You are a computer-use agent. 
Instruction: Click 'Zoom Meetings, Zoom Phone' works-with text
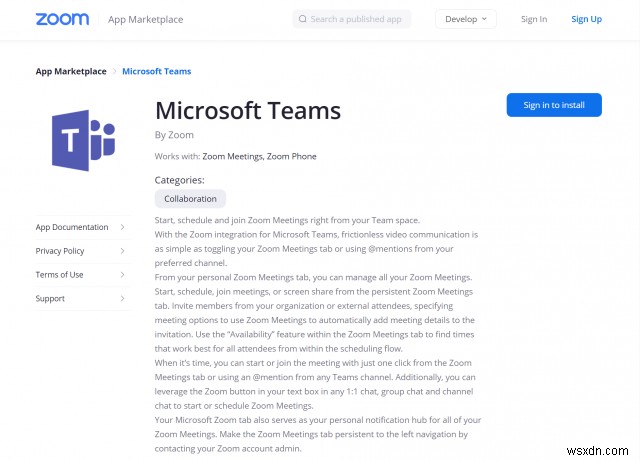click(x=259, y=156)
